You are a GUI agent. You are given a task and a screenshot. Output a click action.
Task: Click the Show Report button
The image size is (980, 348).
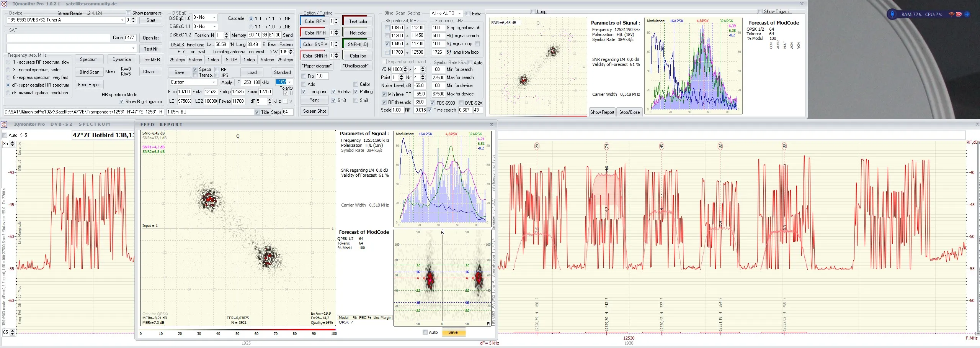tap(602, 112)
